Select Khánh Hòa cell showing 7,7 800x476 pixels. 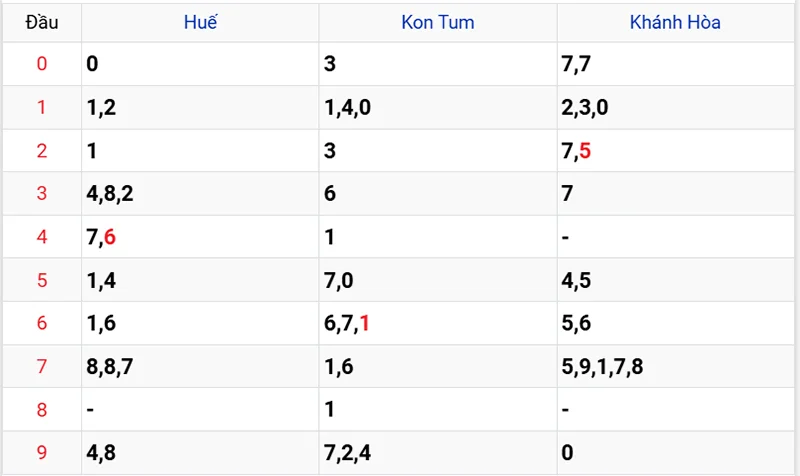tap(575, 65)
